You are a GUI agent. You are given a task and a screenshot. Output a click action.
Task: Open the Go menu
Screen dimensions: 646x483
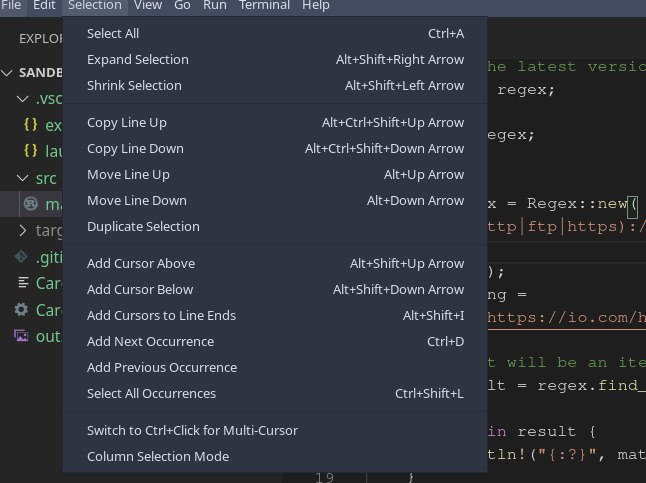(x=182, y=5)
